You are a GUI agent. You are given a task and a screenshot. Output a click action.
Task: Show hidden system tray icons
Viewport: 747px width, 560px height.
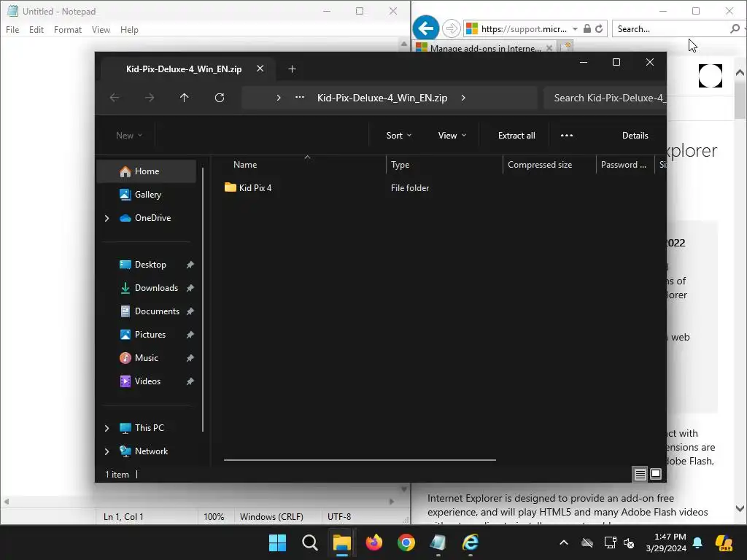click(564, 542)
